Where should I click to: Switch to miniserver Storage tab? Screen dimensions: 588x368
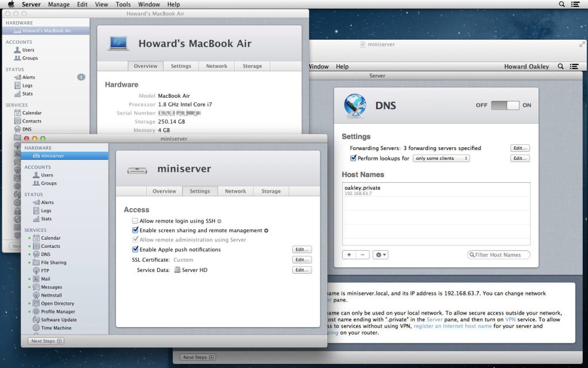pyautogui.click(x=271, y=191)
